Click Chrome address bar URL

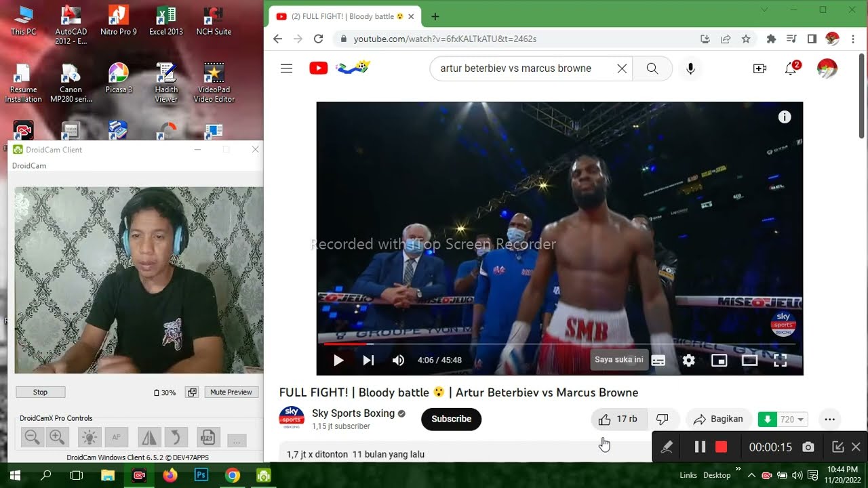[x=445, y=39]
